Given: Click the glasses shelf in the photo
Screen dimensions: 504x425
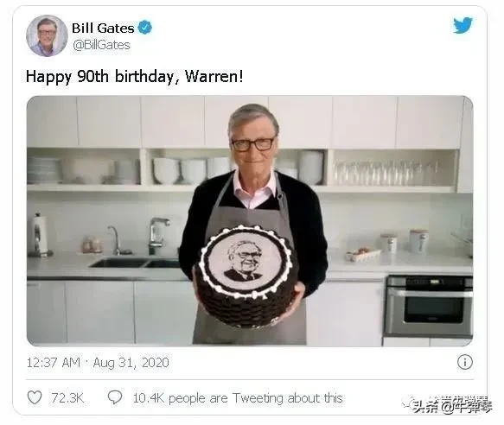Looking at the screenshot, I should pos(393,172).
